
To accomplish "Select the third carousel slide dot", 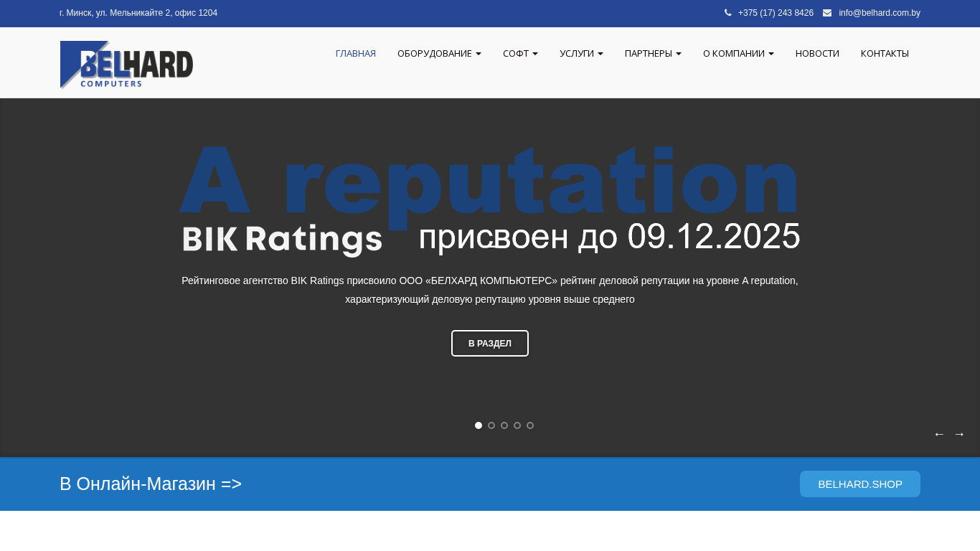I will (504, 425).
